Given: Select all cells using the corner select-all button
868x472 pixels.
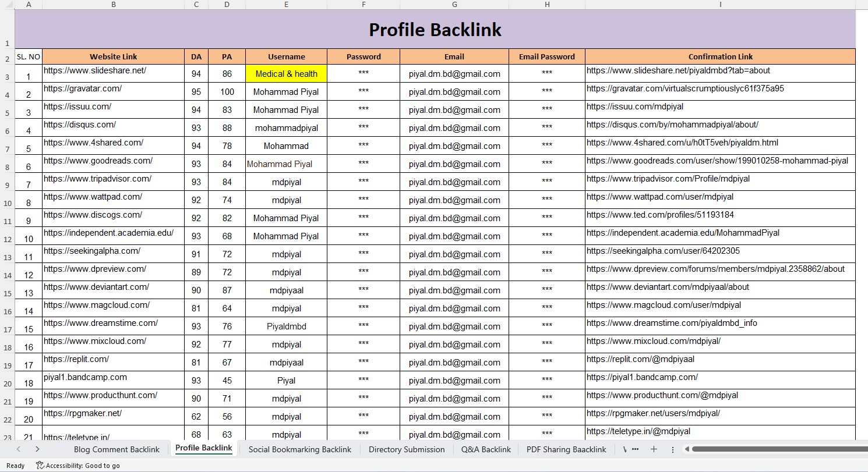Looking at the screenshot, I should point(6,5).
